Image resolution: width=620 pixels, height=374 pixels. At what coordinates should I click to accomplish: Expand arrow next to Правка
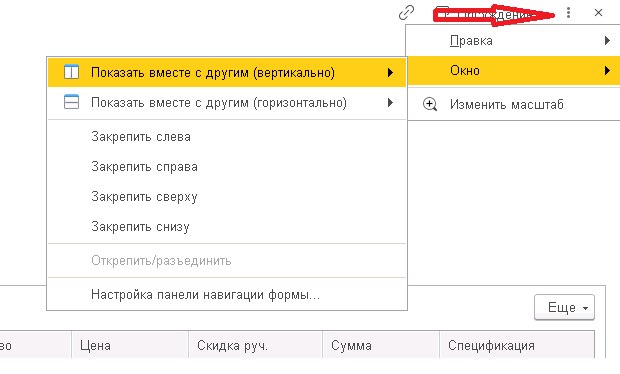pyautogui.click(x=607, y=40)
